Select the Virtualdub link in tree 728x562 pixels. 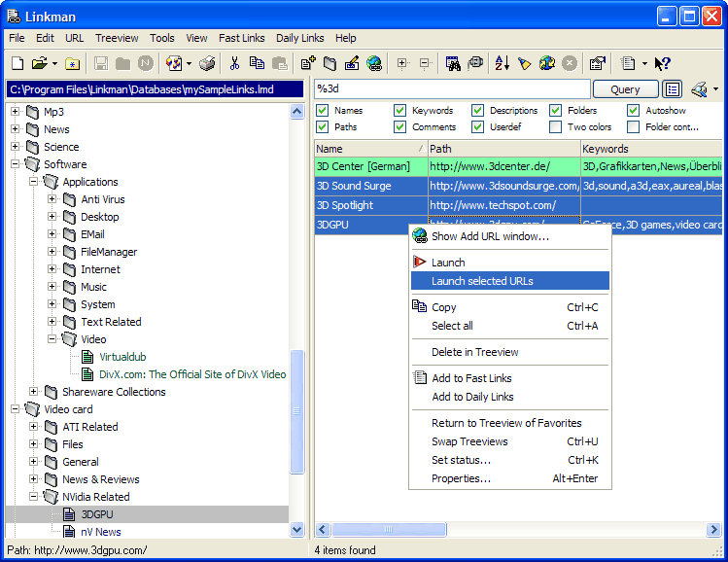[122, 357]
